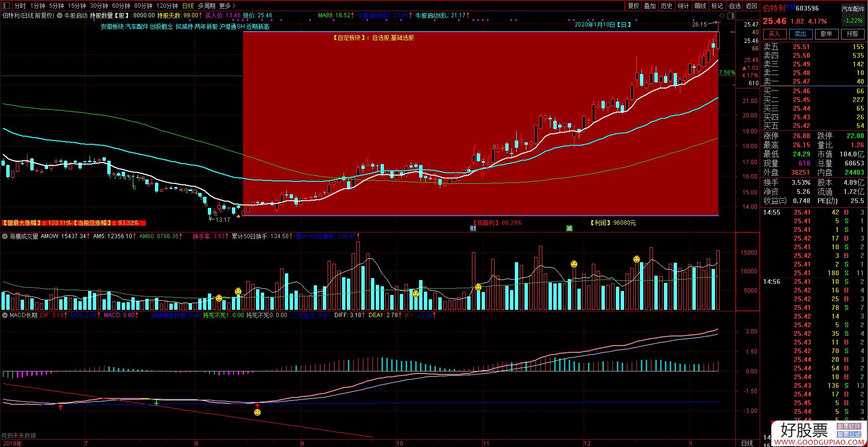Click the 14:55 tick trade timestamp
The width and height of the screenshot is (868, 447).
tap(771, 212)
